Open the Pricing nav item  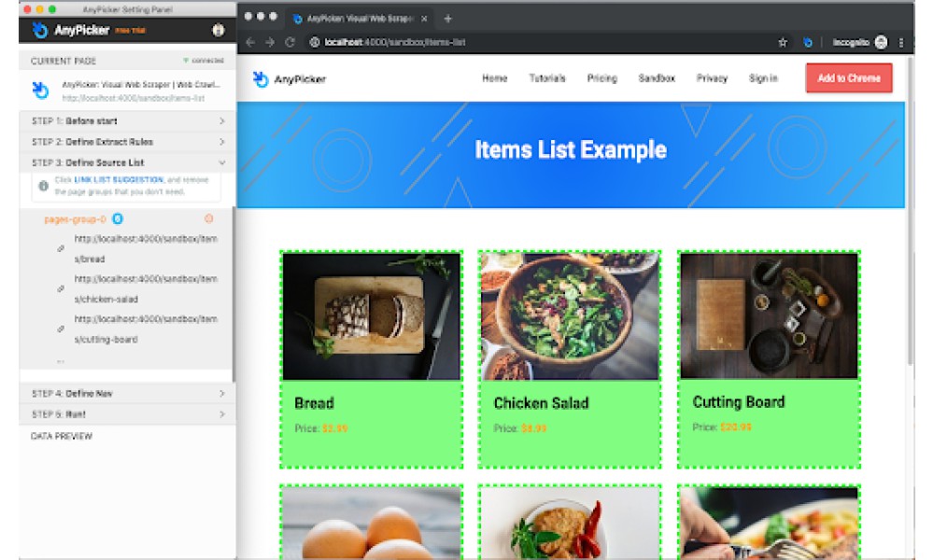601,78
